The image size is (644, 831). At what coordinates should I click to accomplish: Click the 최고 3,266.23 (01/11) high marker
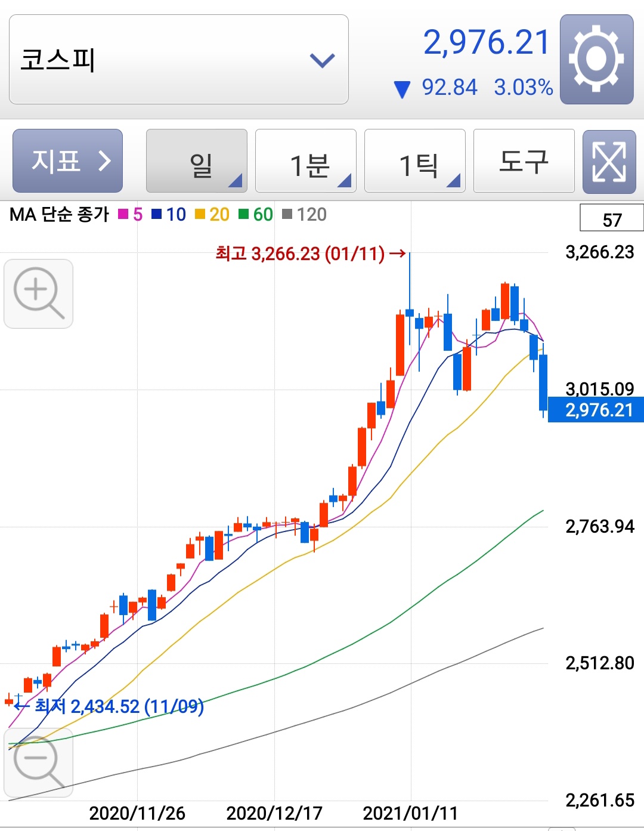tap(311, 254)
